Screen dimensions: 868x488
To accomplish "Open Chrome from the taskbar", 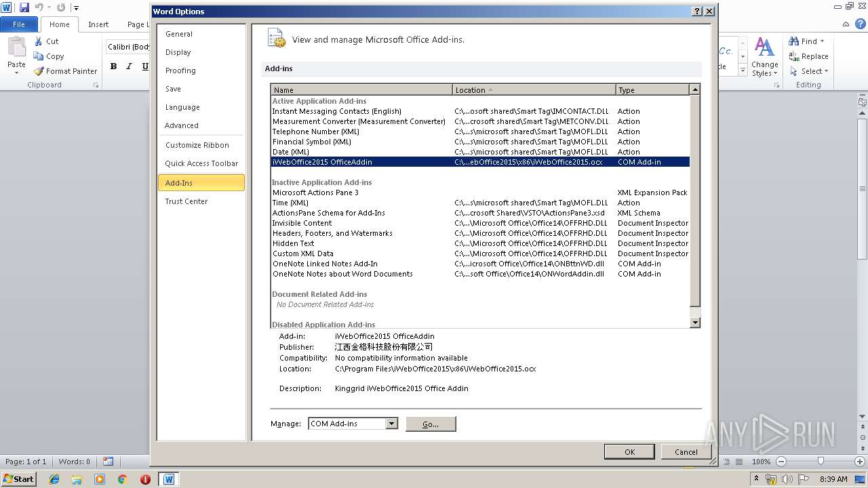I will [x=122, y=479].
